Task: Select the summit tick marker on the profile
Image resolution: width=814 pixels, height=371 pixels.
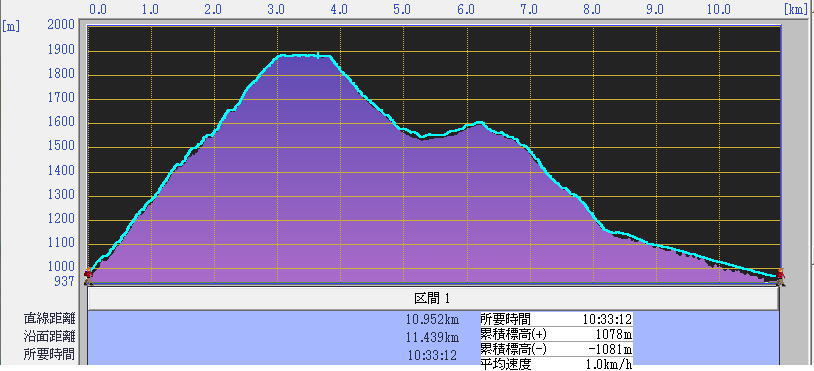Action: [x=317, y=55]
